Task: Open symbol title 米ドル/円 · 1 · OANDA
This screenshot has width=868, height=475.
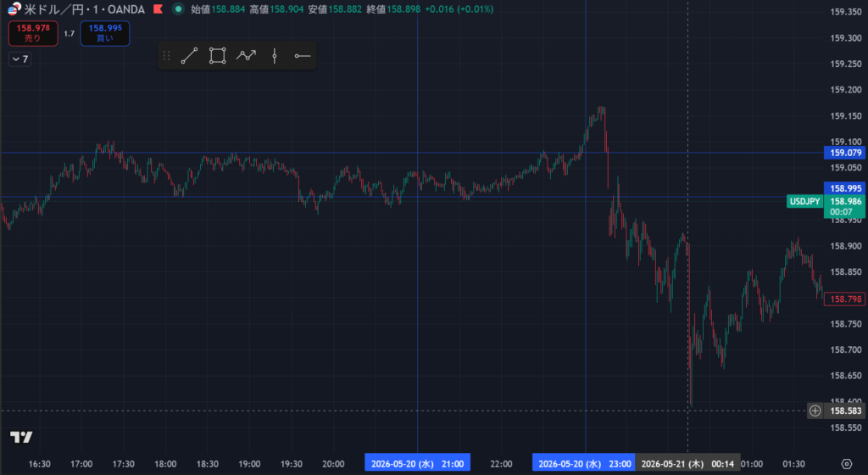Action: click(x=84, y=8)
